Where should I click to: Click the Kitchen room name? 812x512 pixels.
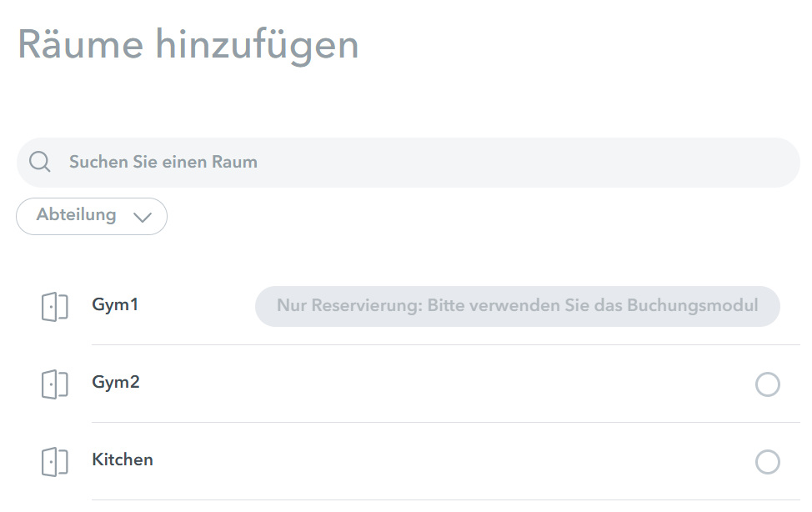coord(123,459)
